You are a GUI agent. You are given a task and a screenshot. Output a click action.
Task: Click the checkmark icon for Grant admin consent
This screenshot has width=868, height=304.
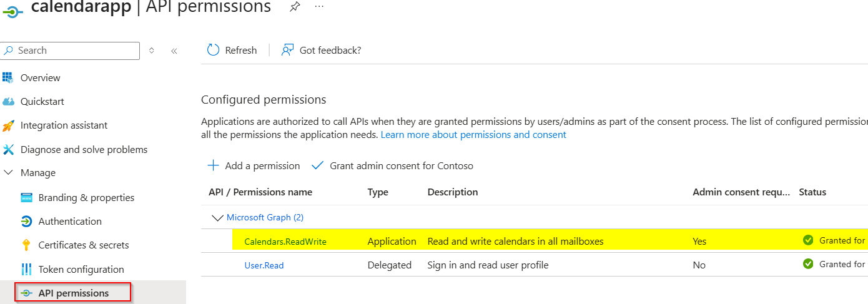317,165
